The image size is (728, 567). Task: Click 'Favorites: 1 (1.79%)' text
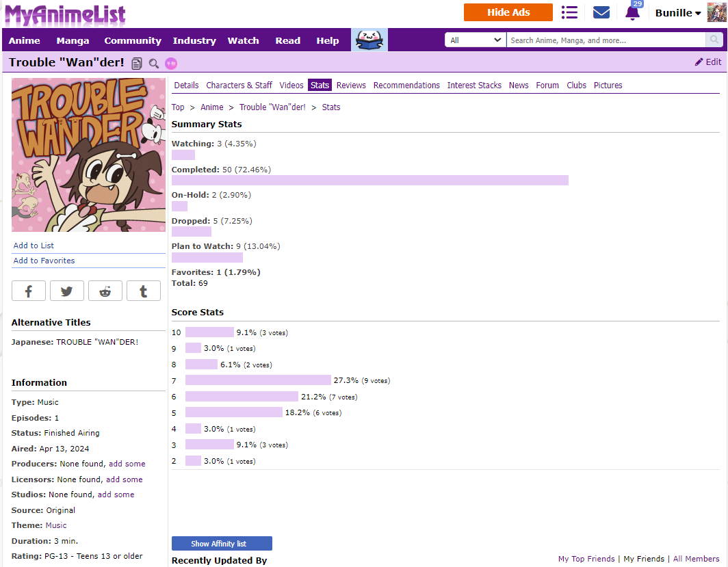tap(216, 272)
